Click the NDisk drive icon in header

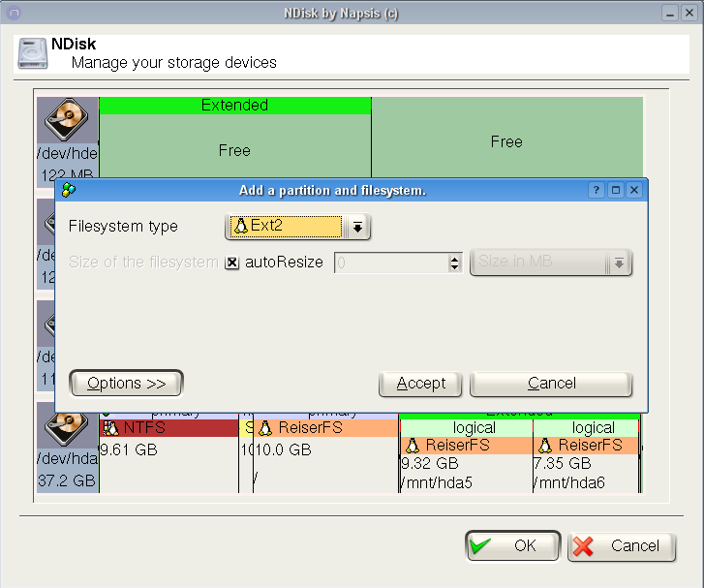(x=34, y=54)
